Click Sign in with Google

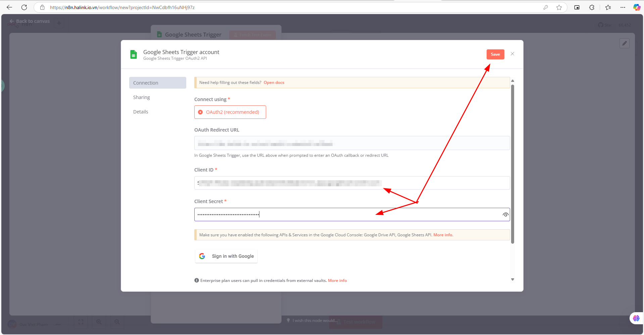(x=226, y=256)
